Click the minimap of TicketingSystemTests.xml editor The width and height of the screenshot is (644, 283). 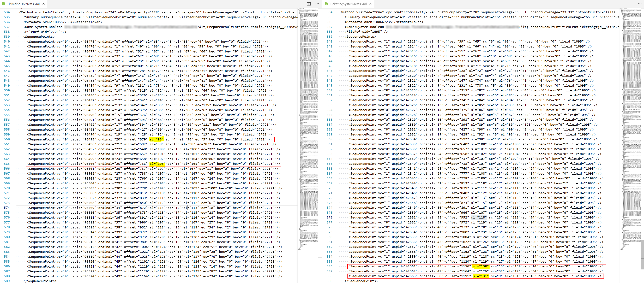(630, 129)
